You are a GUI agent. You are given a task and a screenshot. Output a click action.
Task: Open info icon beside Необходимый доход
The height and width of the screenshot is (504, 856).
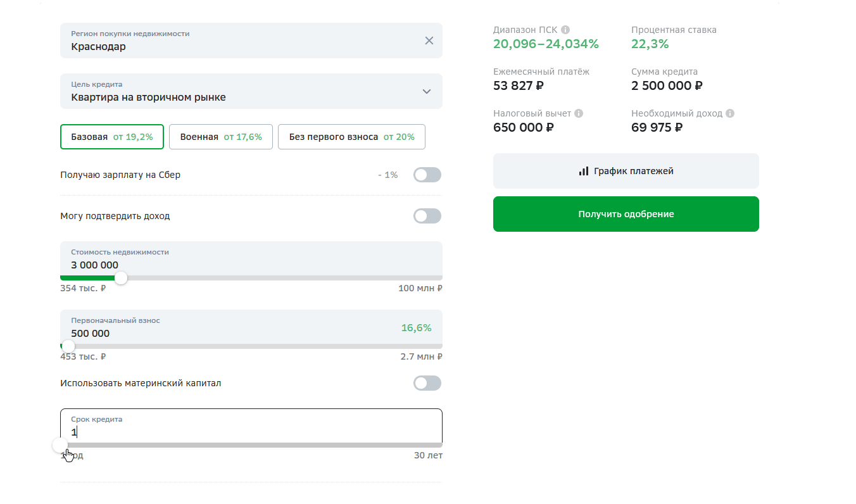pos(730,113)
